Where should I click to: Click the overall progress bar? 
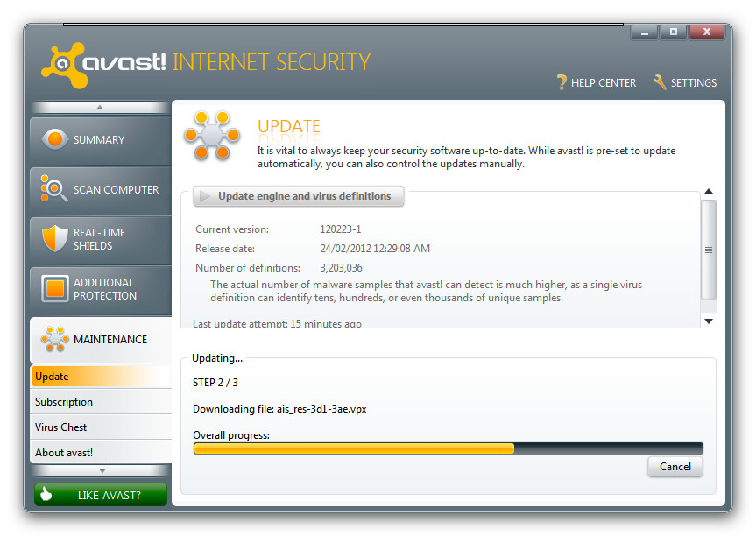[448, 448]
